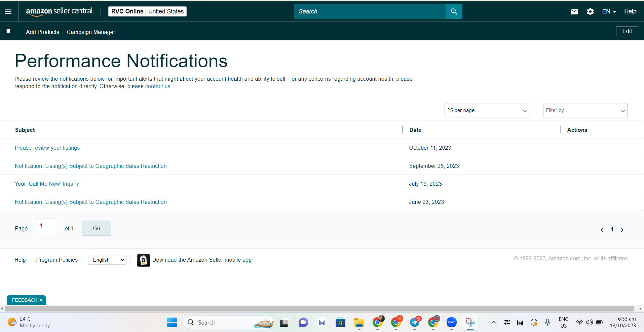Screen dimensions: 644x332
Task: Open the volume speaker tray icon
Action: click(x=589, y=322)
